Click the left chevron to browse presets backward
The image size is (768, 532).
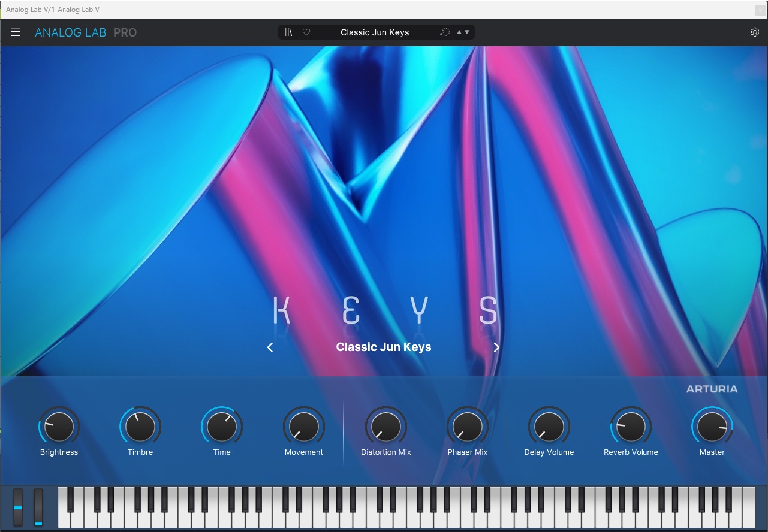tap(270, 347)
